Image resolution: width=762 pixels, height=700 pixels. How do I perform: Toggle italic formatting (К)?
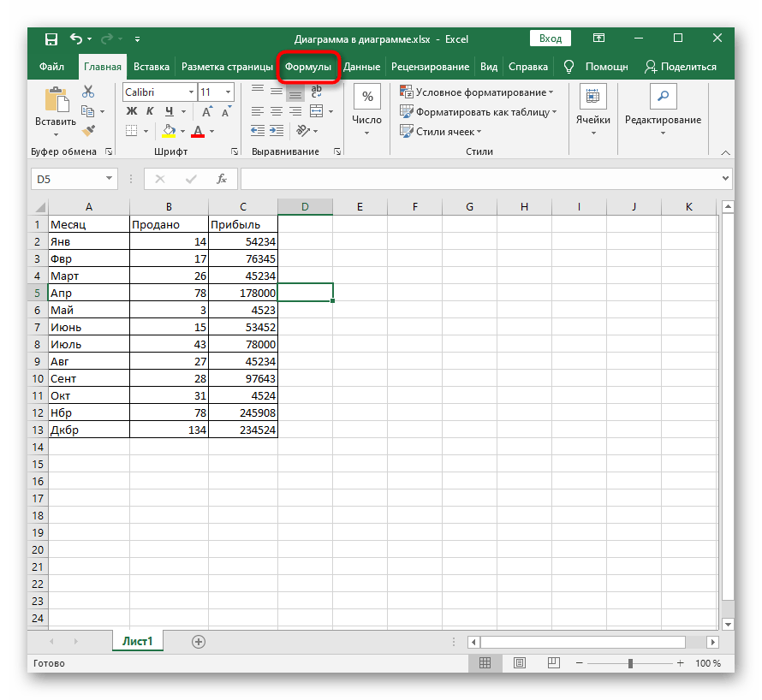click(x=150, y=111)
